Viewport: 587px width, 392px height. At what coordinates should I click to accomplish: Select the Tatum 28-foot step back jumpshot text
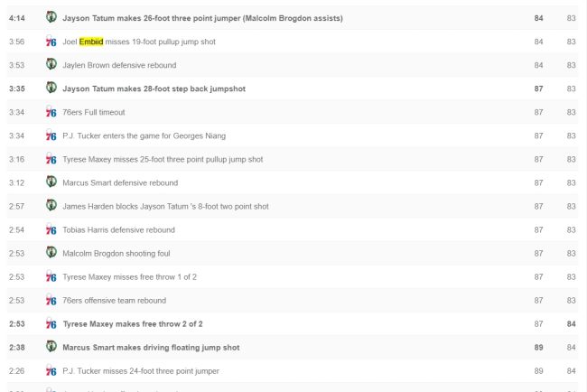pyautogui.click(x=154, y=89)
